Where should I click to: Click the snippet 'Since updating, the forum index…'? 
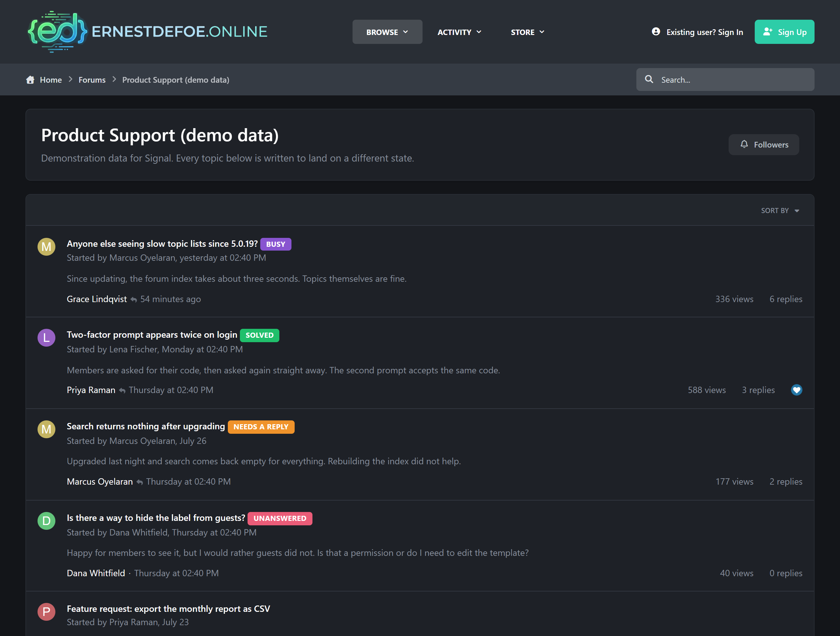[237, 279]
